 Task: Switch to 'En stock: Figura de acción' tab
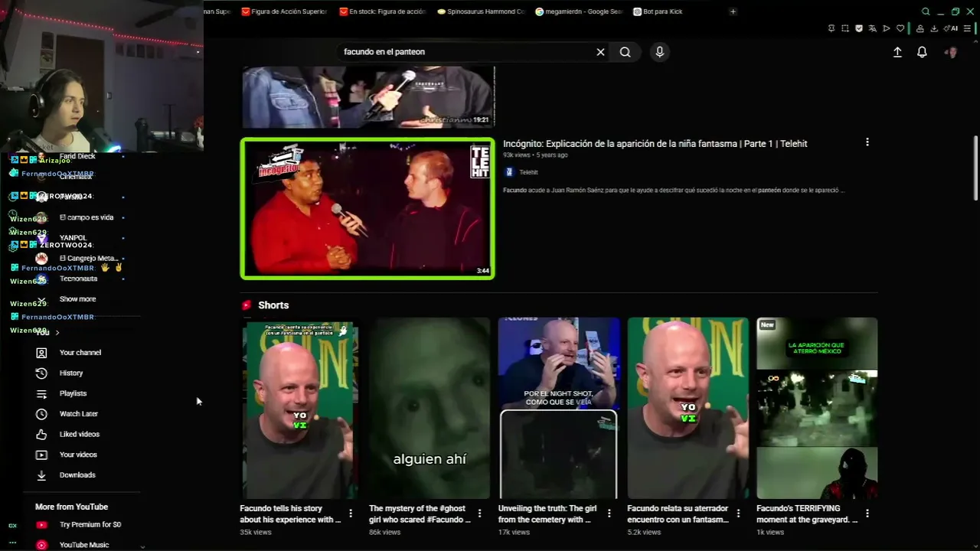point(381,11)
